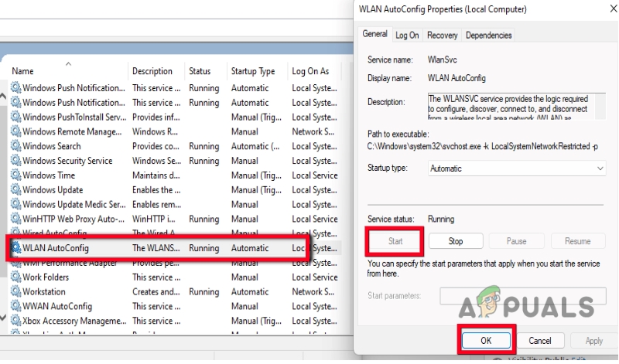Viewport: 619px width, 364px height.
Task: Open the Recovery tab
Action: tap(442, 36)
